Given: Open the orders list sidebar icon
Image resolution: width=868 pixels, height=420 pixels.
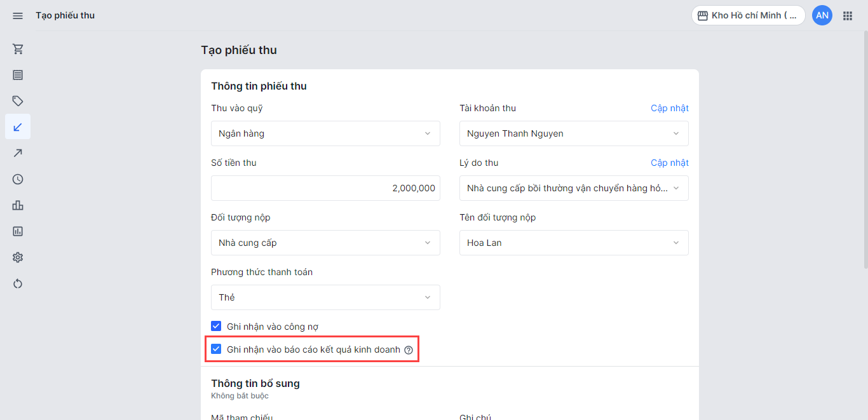Looking at the screenshot, I should pyautogui.click(x=18, y=75).
